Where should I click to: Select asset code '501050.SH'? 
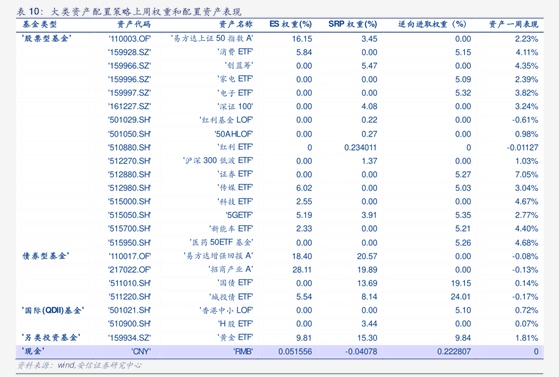tap(129, 134)
